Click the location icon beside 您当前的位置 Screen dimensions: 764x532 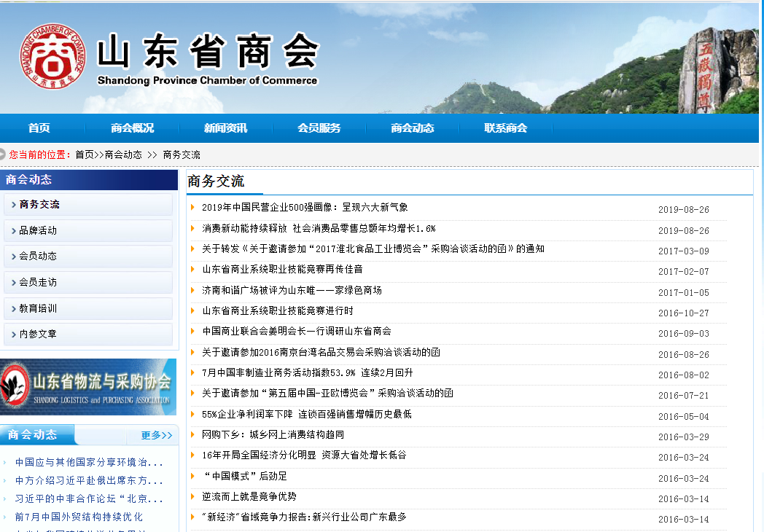pos(3,154)
